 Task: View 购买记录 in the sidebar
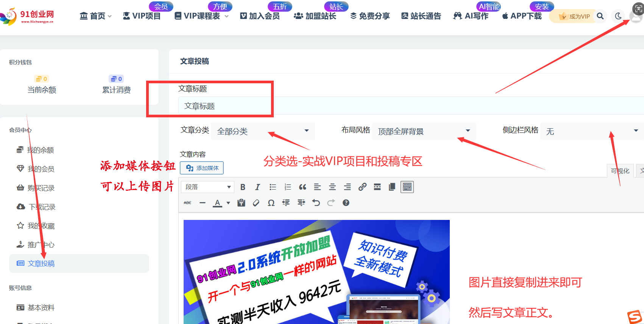35,188
